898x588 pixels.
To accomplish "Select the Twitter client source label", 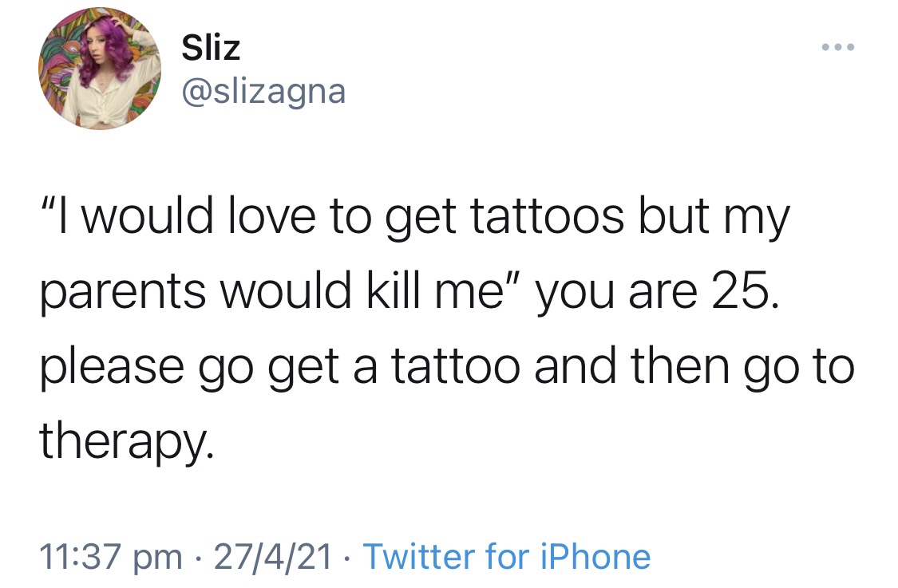I will coord(508,556).
